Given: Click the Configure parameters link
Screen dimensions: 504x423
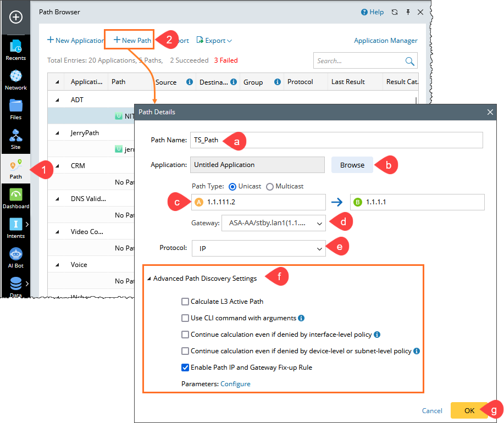Looking at the screenshot, I should (235, 384).
